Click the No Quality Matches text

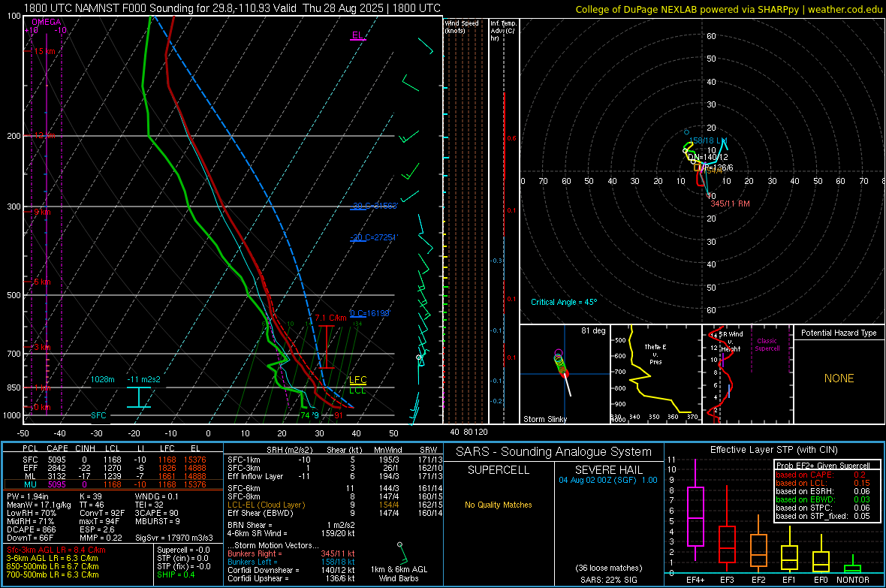point(499,505)
